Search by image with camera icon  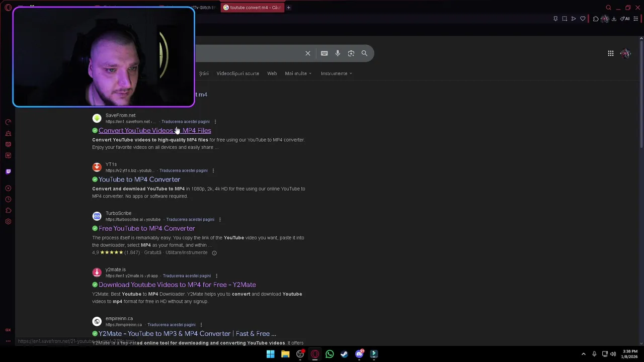[x=351, y=53]
